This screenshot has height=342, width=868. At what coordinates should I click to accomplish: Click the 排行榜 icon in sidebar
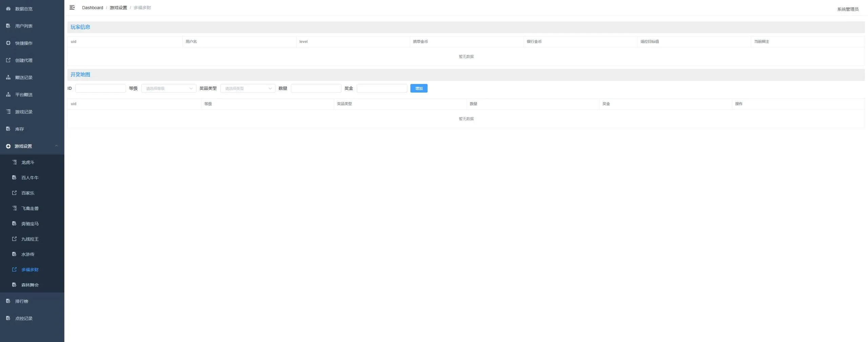coord(8,301)
